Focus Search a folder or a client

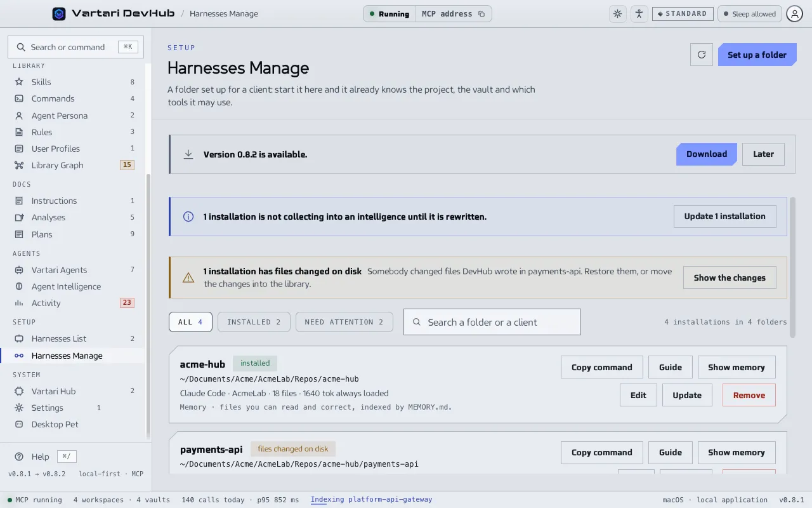[x=492, y=322]
